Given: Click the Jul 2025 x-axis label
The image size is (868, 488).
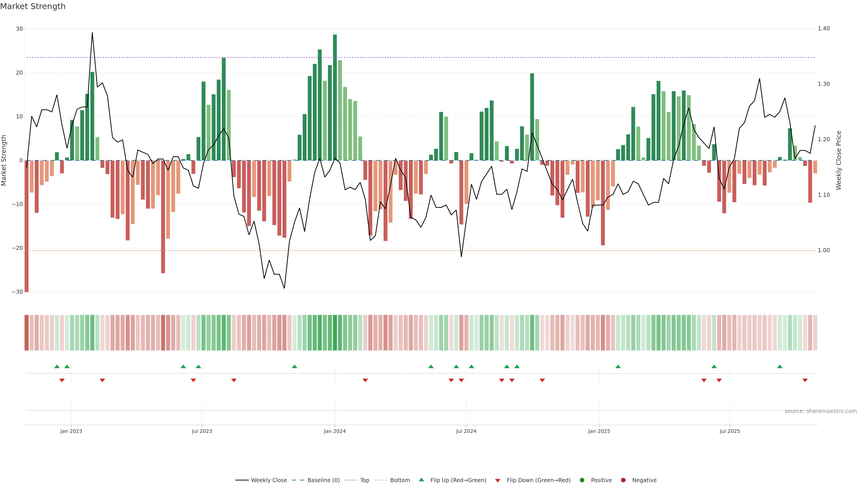Looking at the screenshot, I should (x=729, y=431).
